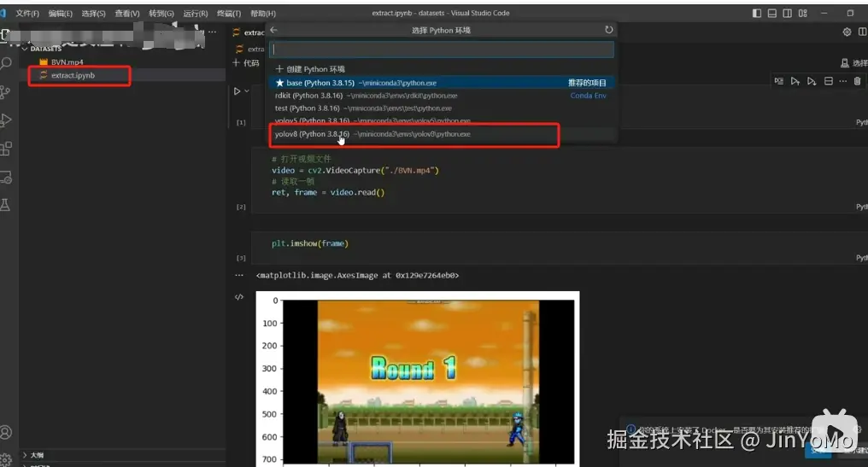Viewport: 868px width, 467px height.
Task: Select base (Python 3.8.15) environment
Action: tap(441, 83)
